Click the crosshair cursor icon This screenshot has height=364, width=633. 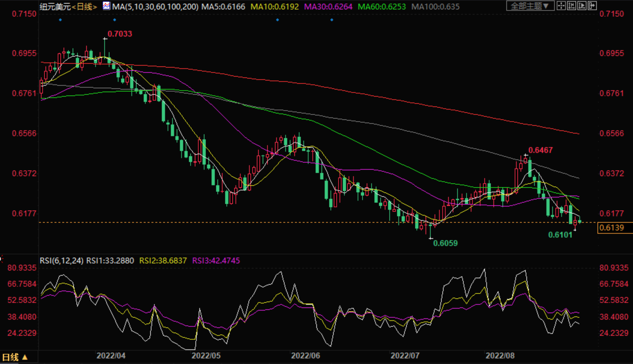tap(561, 6)
